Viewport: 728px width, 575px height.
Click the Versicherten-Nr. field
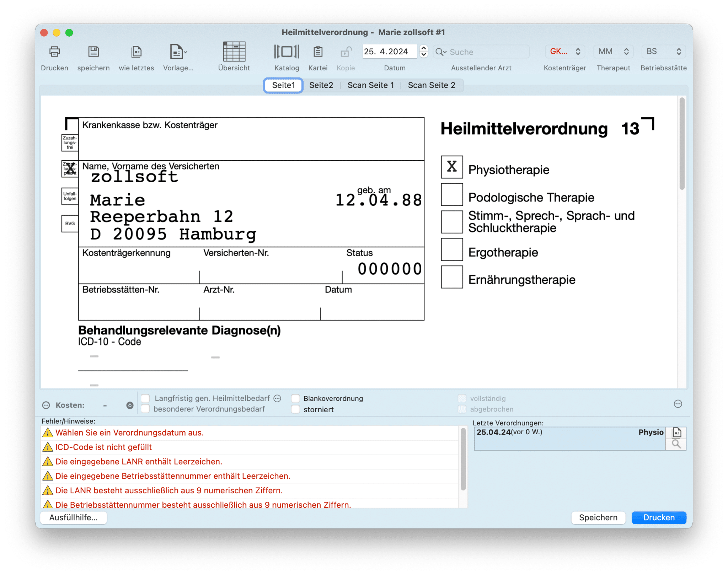(x=271, y=265)
